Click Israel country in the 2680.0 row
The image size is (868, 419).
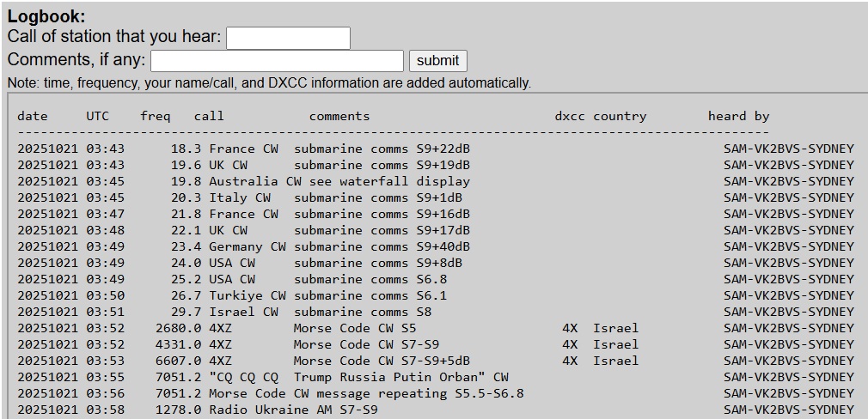[x=615, y=328]
